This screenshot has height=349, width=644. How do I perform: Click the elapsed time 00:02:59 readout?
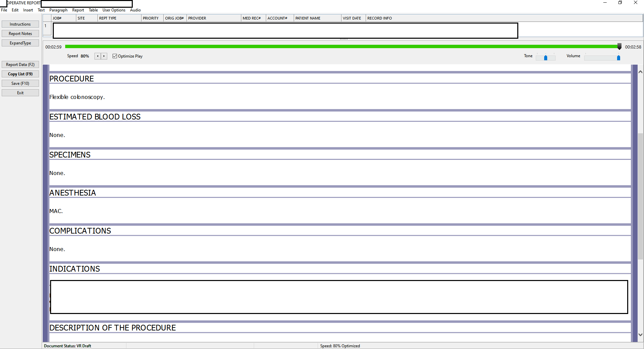53,47
